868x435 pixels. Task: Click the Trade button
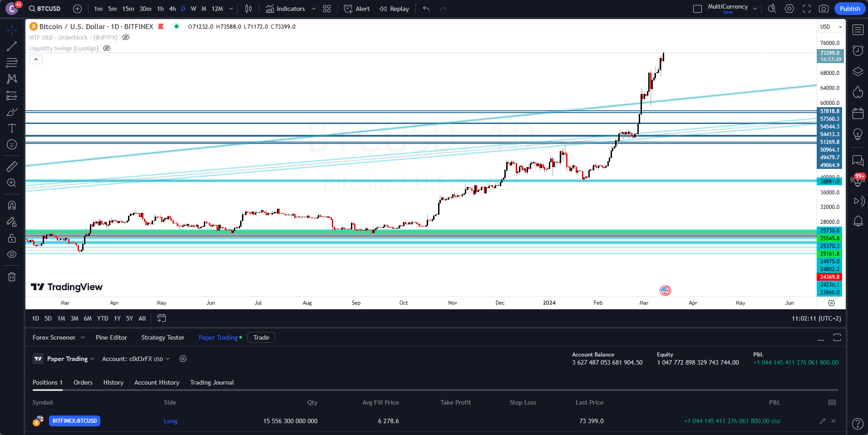[261, 337]
